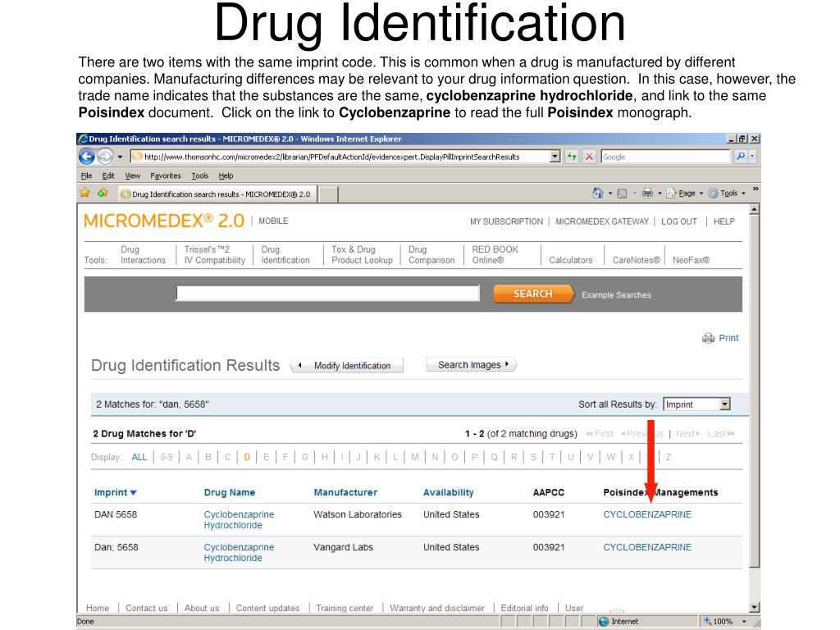Click the printer icon beside Print link
The width and height of the screenshot is (840, 630).
point(708,338)
